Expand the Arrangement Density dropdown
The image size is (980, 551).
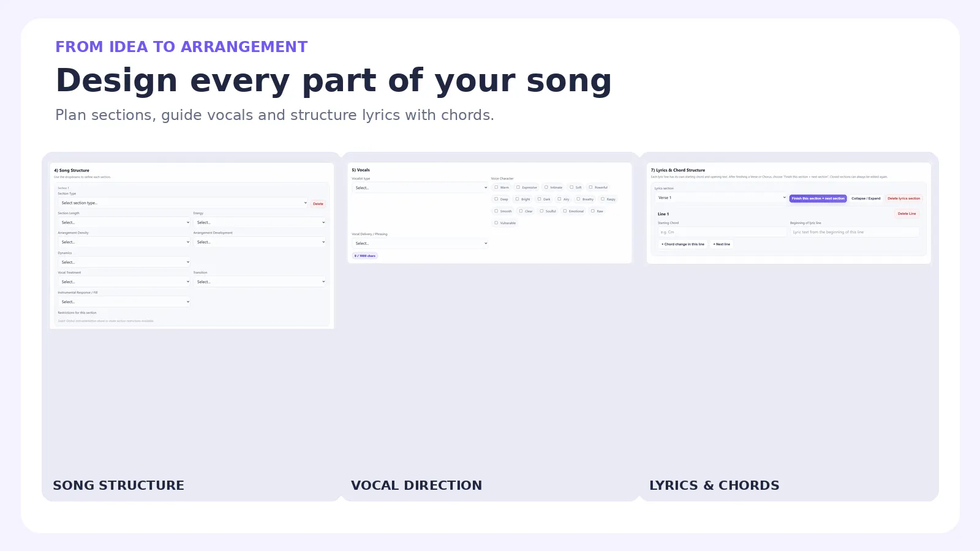tap(124, 242)
